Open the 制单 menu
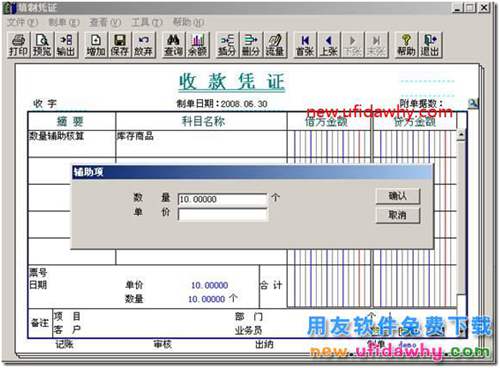 click(x=64, y=22)
